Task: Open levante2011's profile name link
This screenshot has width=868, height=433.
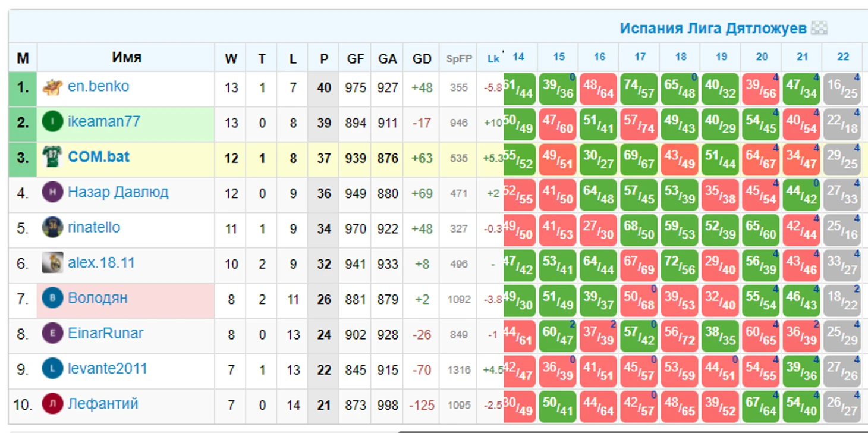Action: (107, 369)
